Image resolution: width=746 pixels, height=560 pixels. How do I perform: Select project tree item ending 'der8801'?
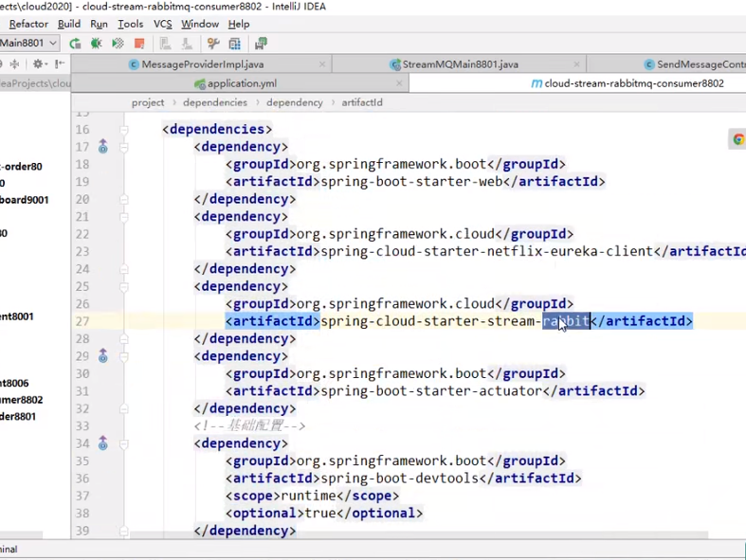[18, 416]
